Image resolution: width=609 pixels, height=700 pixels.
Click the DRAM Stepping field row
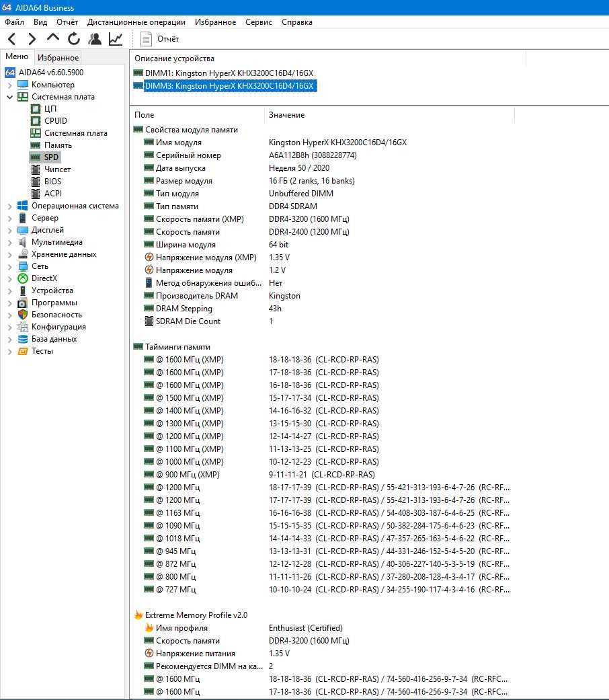click(212, 309)
